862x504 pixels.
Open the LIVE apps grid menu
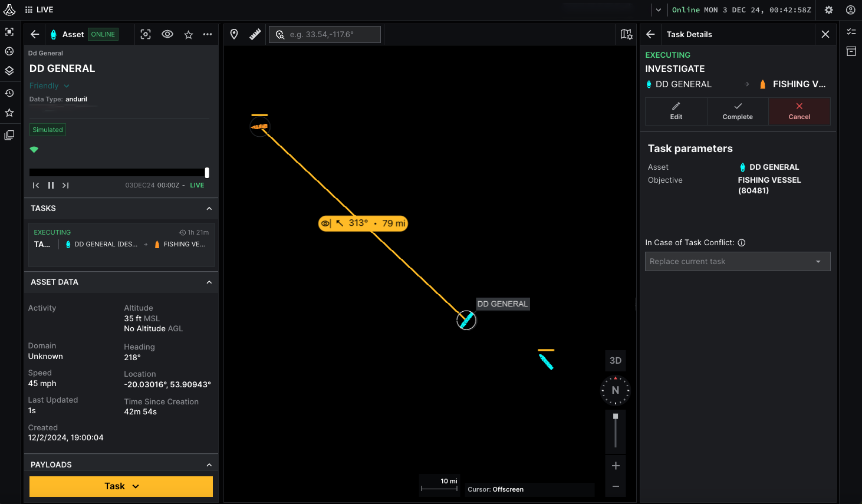(x=29, y=10)
